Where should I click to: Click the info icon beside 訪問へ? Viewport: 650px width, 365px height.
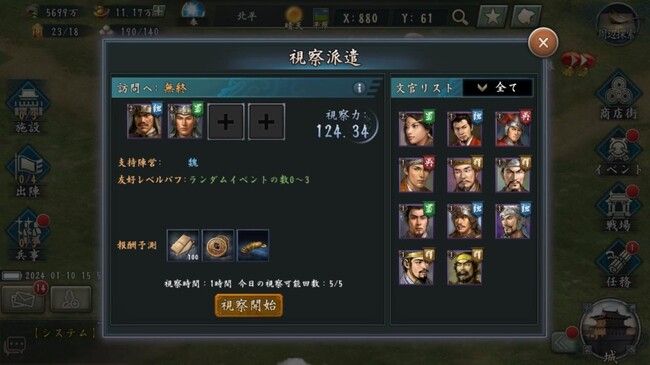pos(359,88)
